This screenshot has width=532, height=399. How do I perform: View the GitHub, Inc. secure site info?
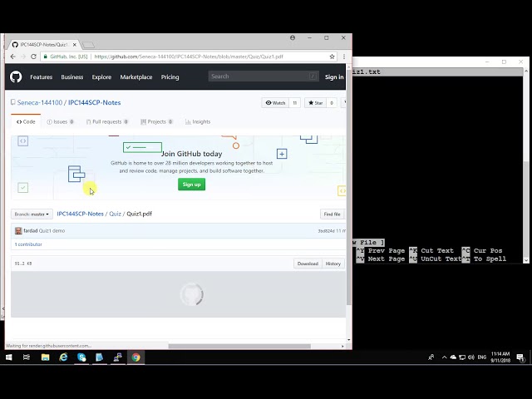66,57
